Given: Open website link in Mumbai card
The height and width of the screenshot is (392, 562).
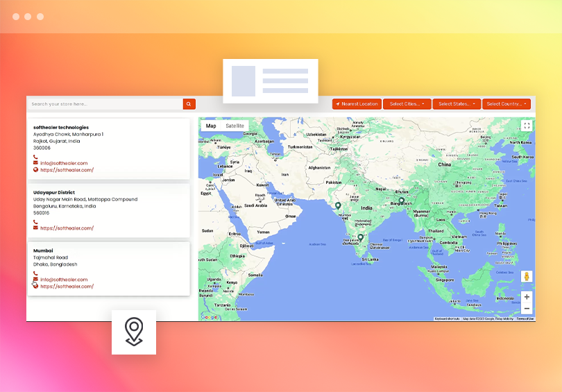Looking at the screenshot, I should (67, 287).
